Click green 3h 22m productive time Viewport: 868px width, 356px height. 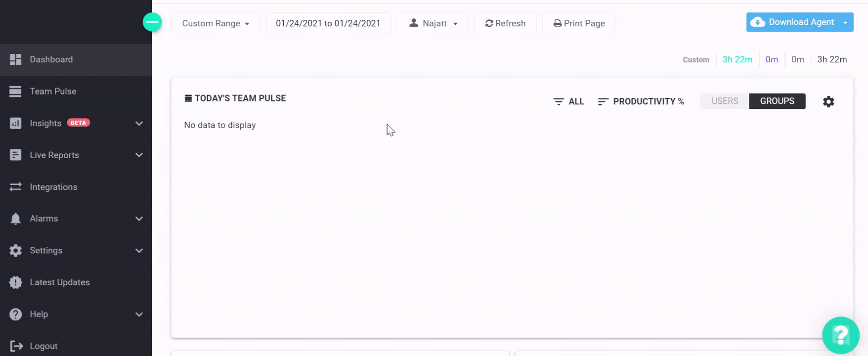[737, 59]
